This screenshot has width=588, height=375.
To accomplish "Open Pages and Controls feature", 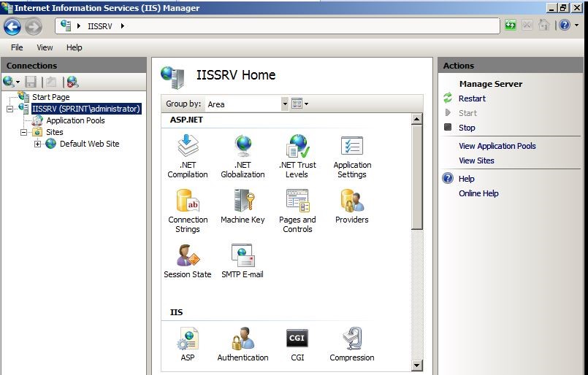I will (297, 211).
